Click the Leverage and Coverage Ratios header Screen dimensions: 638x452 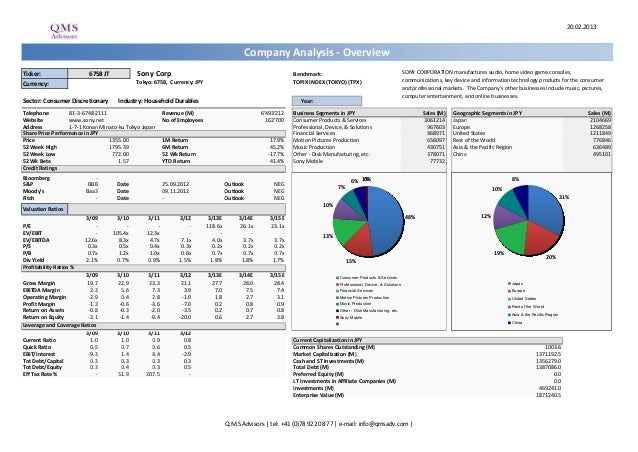pyautogui.click(x=154, y=325)
